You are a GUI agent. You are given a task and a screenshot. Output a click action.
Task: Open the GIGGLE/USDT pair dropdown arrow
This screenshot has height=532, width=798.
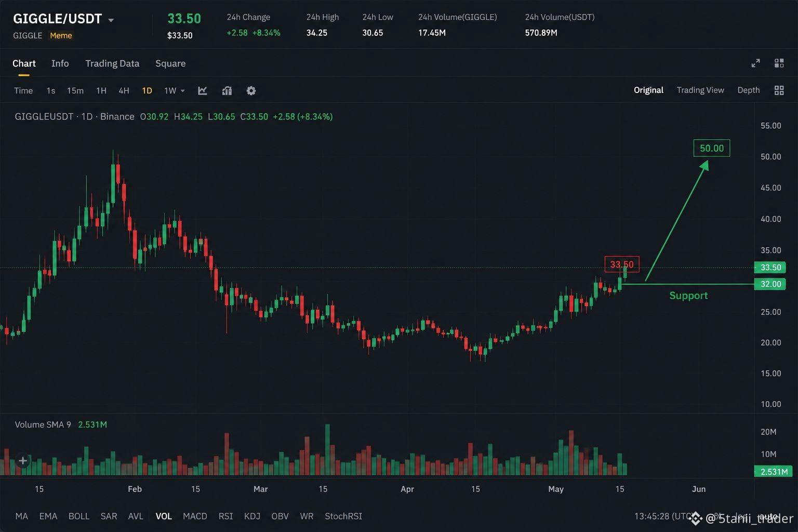111,20
